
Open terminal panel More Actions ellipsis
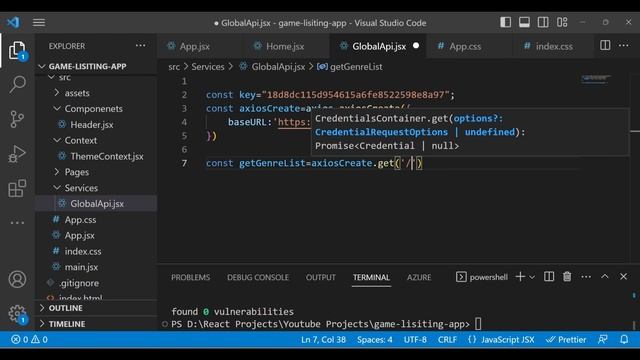click(x=586, y=277)
